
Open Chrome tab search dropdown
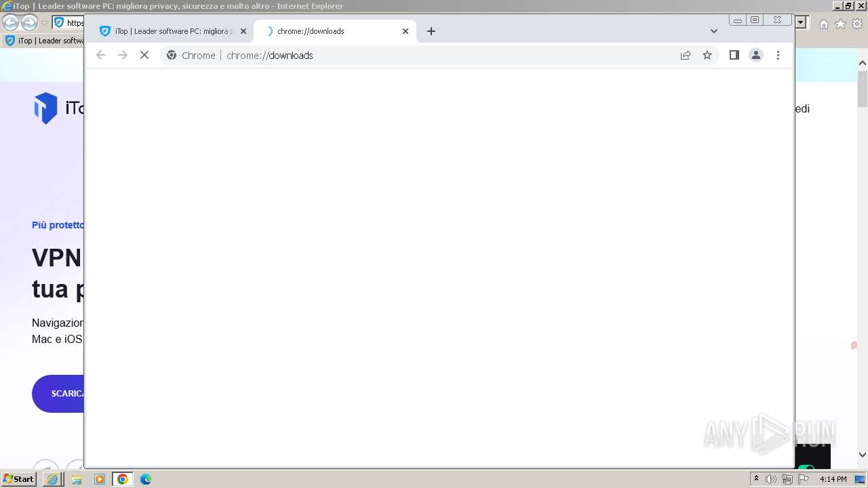[x=714, y=31]
